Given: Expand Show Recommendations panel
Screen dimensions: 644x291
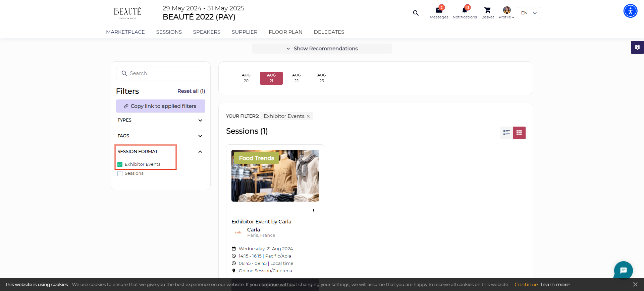Looking at the screenshot, I should point(322,49).
